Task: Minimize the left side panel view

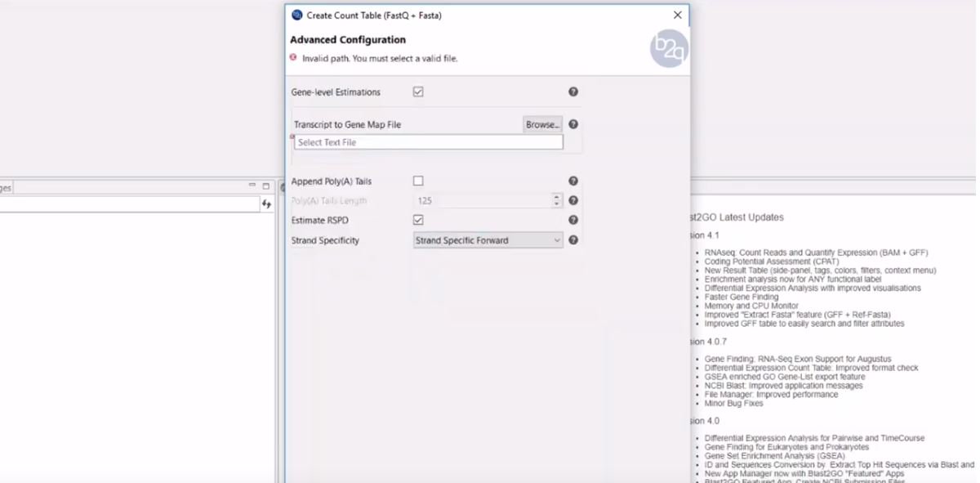Action: [x=253, y=186]
